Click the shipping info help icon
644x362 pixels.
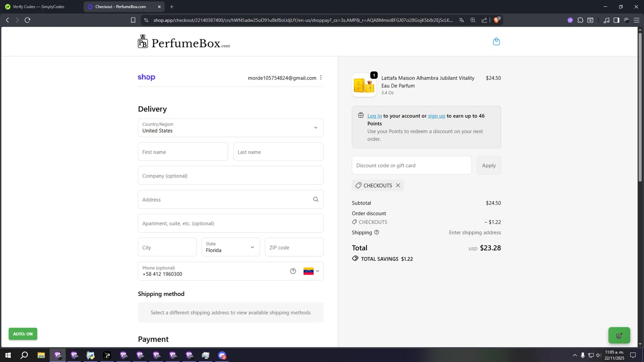point(377,232)
